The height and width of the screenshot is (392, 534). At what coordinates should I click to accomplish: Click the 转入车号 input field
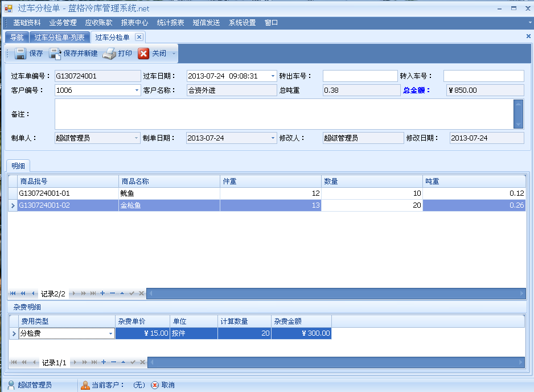pyautogui.click(x=483, y=76)
